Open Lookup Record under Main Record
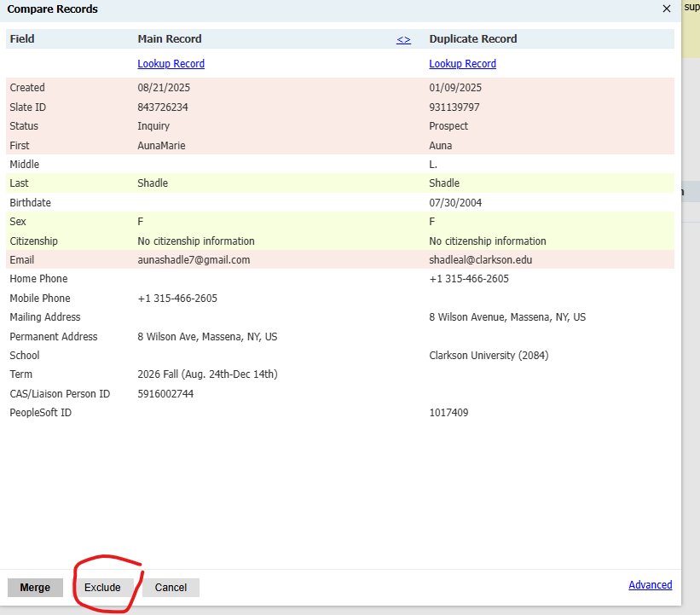700x615 pixels. pyautogui.click(x=171, y=64)
